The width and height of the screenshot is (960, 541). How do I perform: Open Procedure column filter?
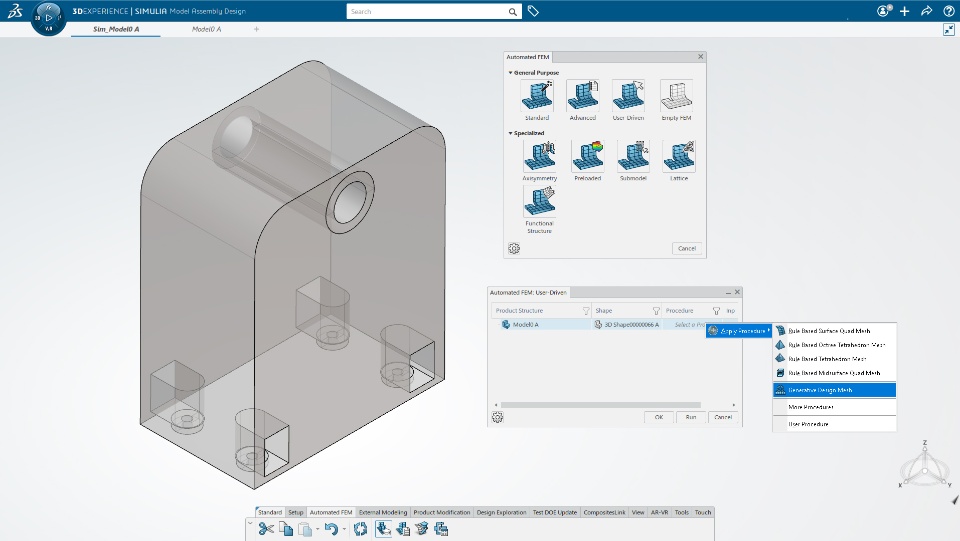(716, 311)
